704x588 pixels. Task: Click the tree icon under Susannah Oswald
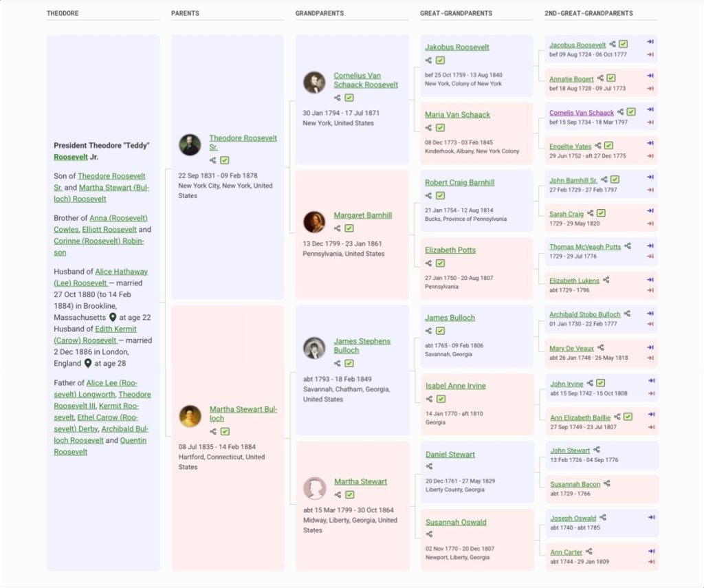429,534
